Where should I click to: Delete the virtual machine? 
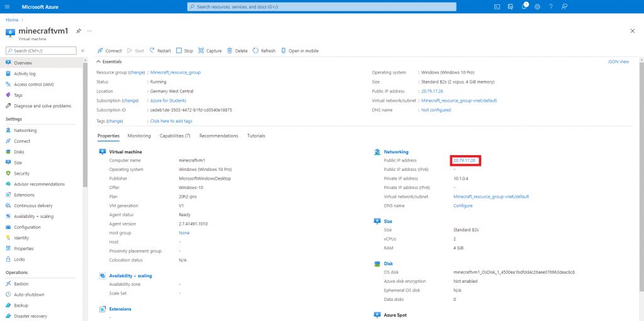click(x=237, y=50)
